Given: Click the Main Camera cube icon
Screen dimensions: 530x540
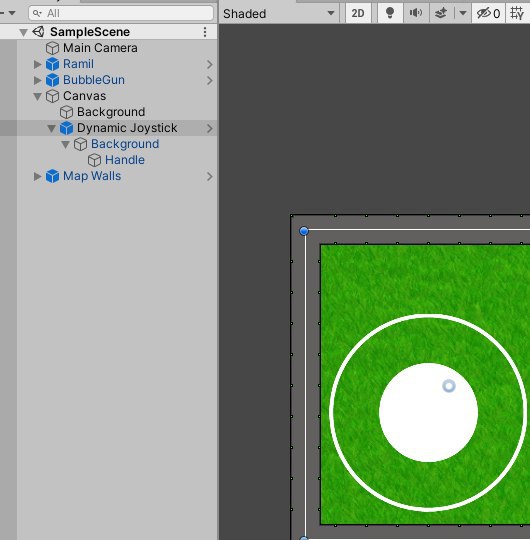Looking at the screenshot, I should [52, 48].
